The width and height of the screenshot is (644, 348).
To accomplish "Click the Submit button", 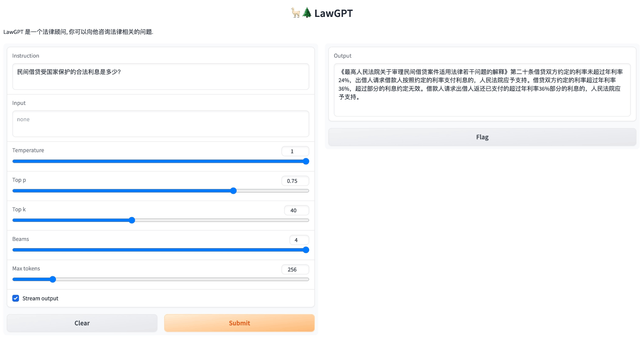I will [x=239, y=323].
